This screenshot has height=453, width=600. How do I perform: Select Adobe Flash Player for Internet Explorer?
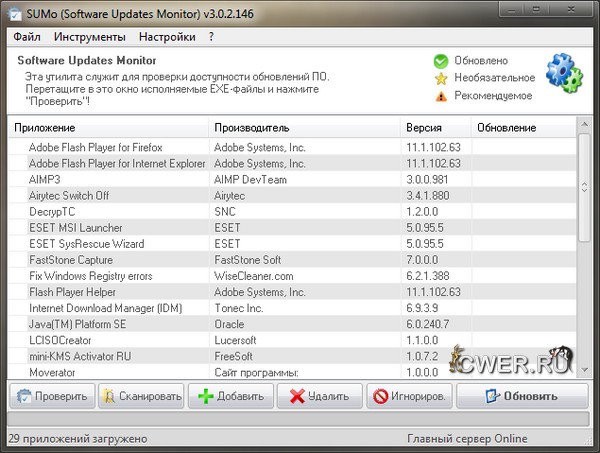pos(292,163)
